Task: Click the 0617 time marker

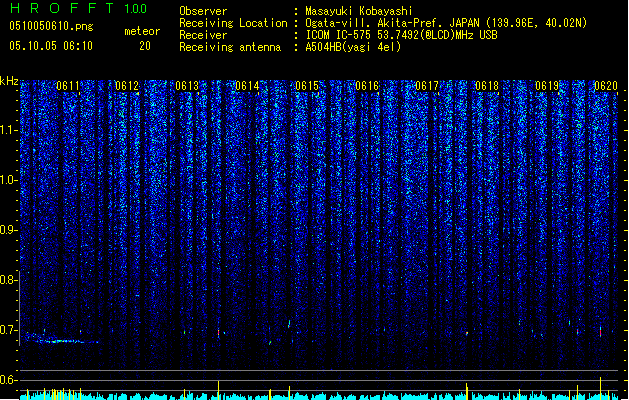Action: coord(427,86)
